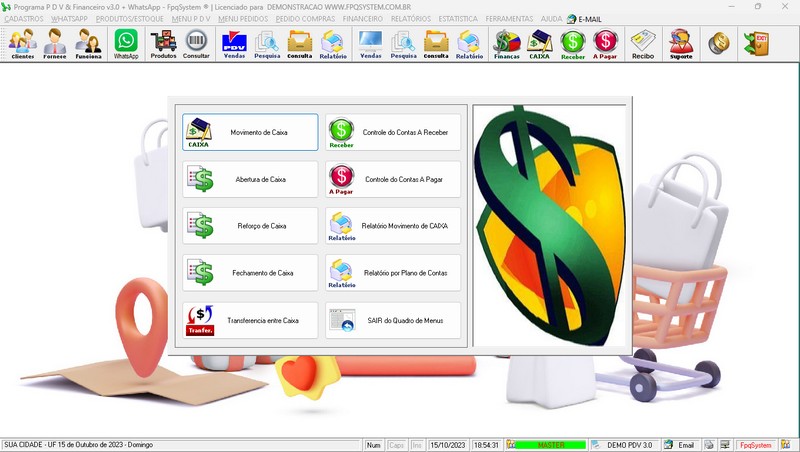Open the FERRAMENTAS menu
This screenshot has height=452, width=800.
[x=509, y=19]
